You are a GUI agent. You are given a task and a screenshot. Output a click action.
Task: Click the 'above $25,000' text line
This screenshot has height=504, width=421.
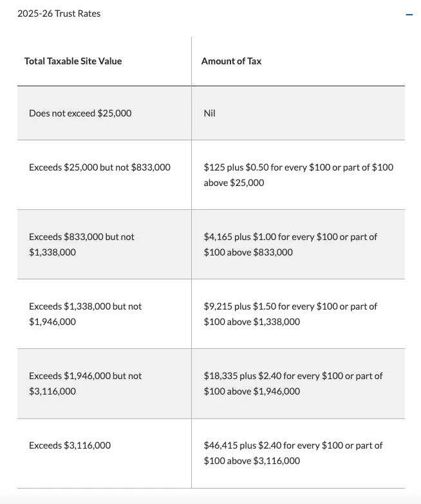tap(234, 183)
